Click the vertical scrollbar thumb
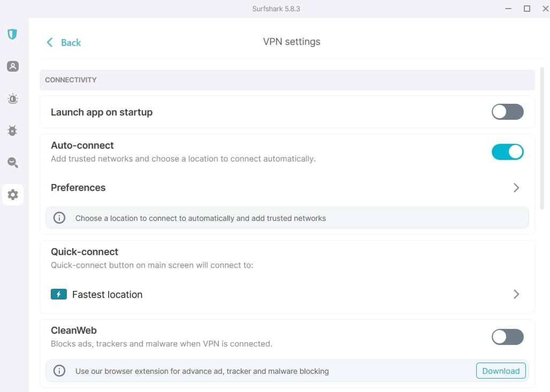Viewport: 550px width, 392px height. coord(542,139)
